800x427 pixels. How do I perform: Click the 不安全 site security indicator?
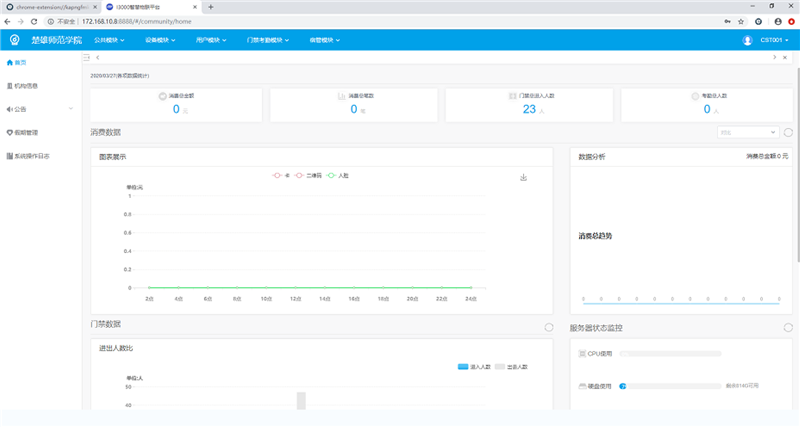tap(62, 21)
